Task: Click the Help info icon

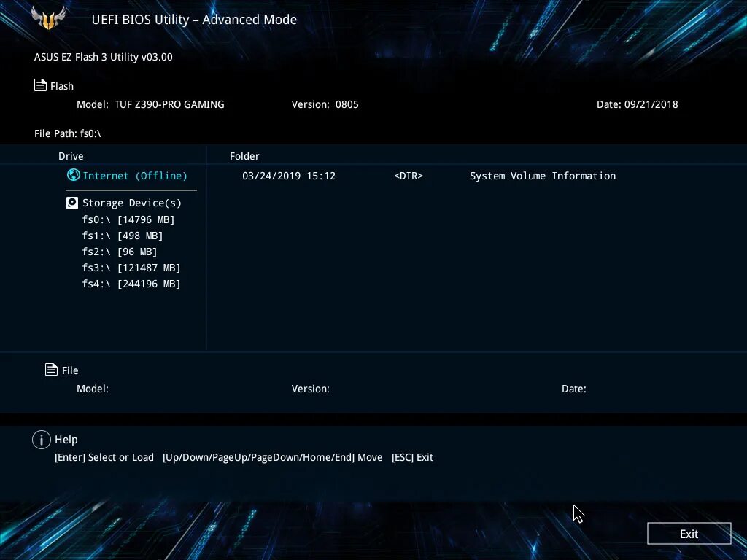Action: (42, 440)
